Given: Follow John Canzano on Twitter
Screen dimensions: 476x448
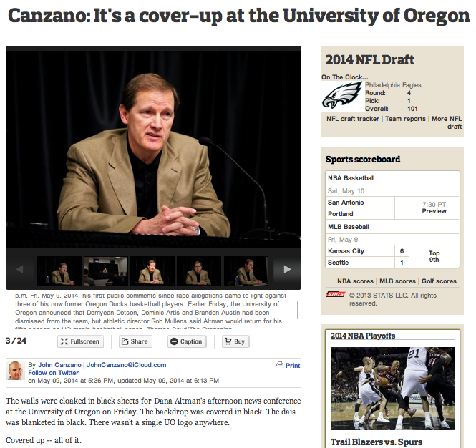Looking at the screenshot, I should (54, 373).
